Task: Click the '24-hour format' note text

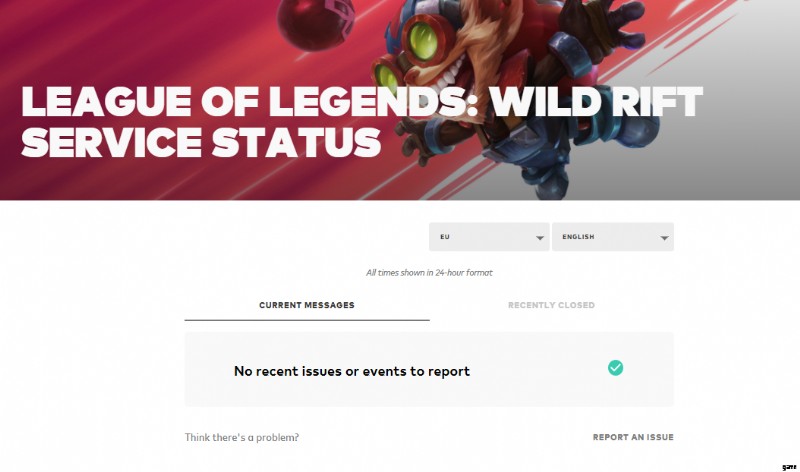Action: click(429, 272)
